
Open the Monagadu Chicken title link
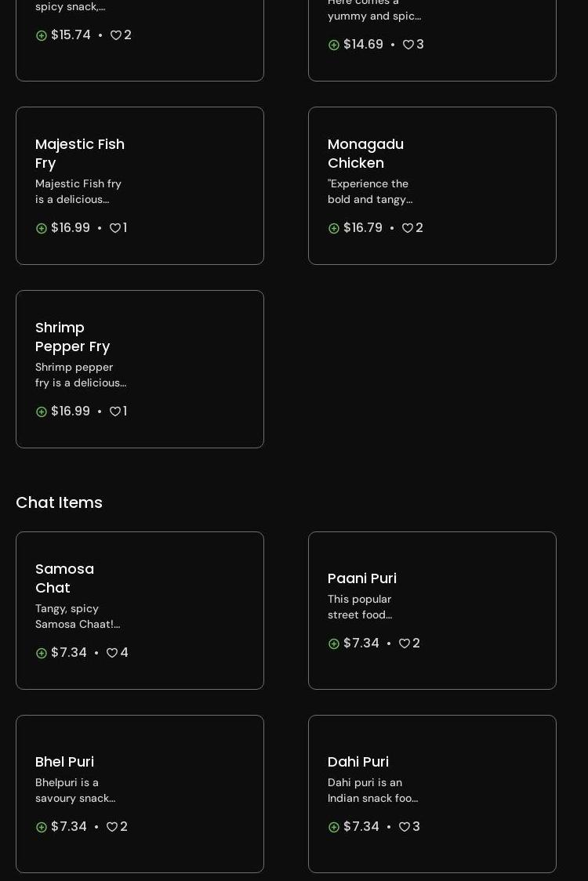pyautogui.click(x=365, y=154)
